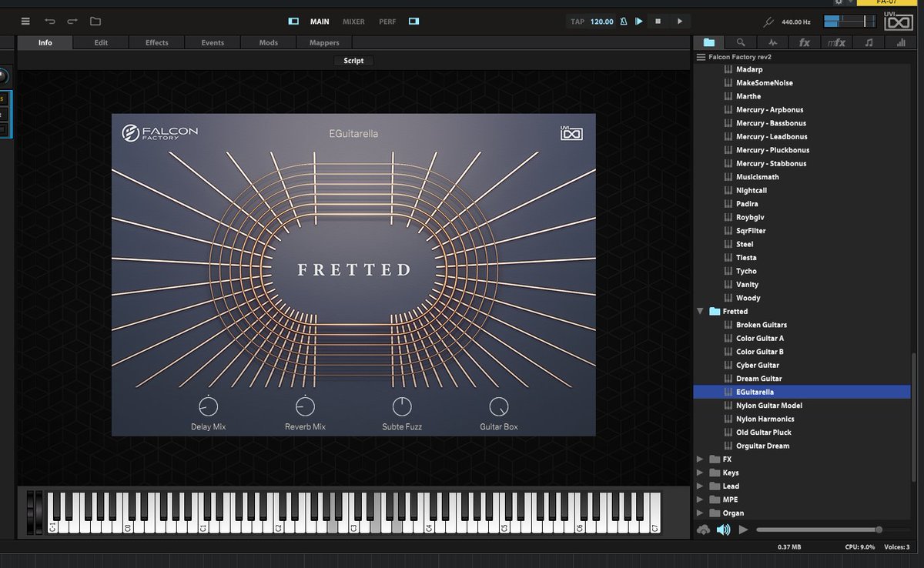The height and width of the screenshot is (568, 924).
Task: Click the Script button
Action: [x=354, y=60]
